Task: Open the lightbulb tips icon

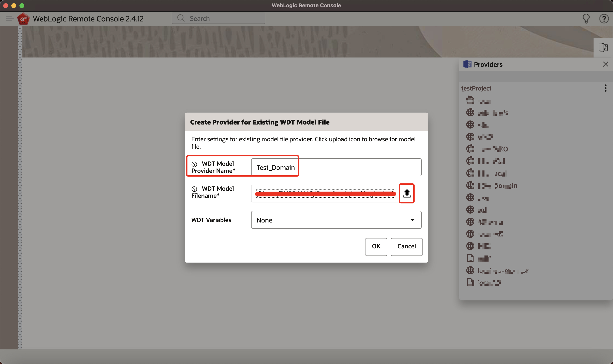Action: coord(586,19)
